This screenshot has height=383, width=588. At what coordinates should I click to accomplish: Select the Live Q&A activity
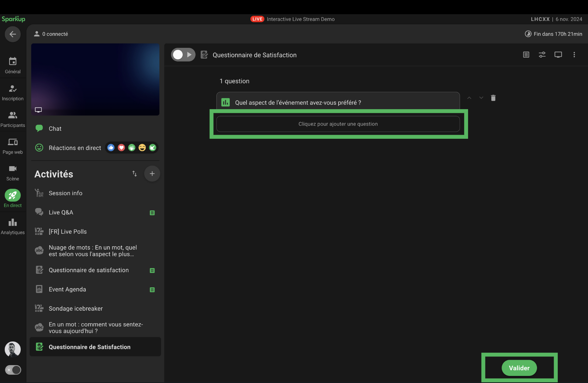pyautogui.click(x=61, y=212)
